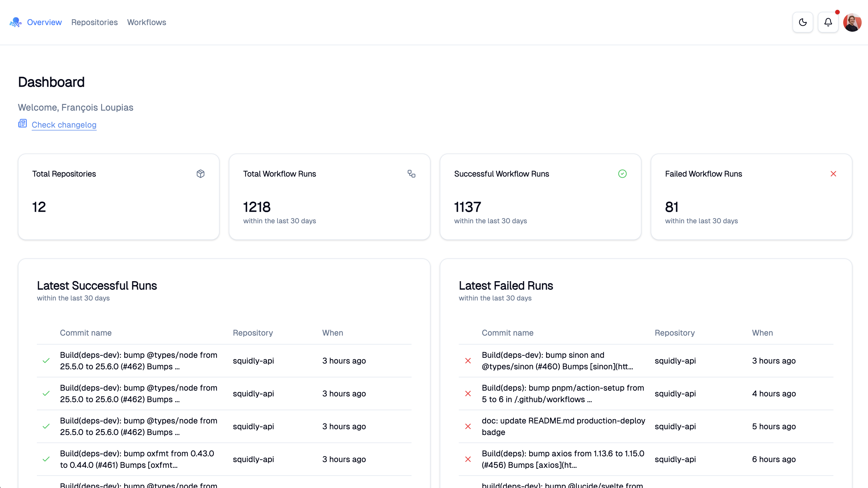The height and width of the screenshot is (488, 868).
Task: Click the first successful @types/node run row
Action: (138, 361)
